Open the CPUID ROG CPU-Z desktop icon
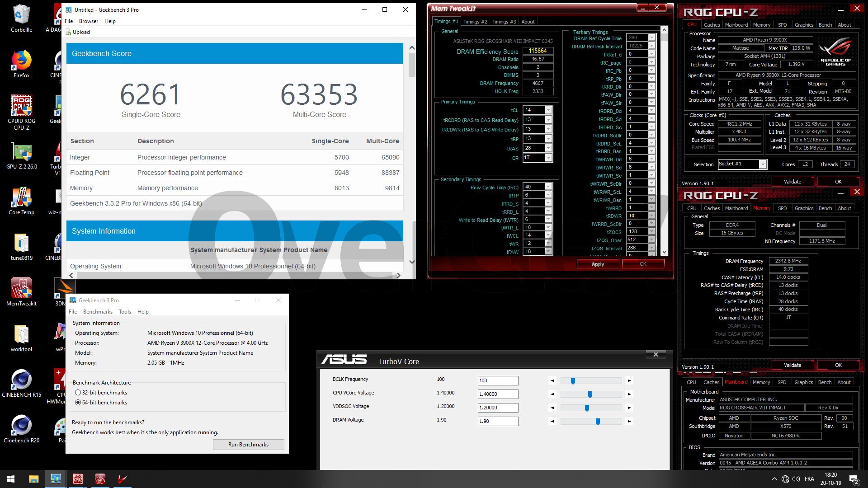 21,106
